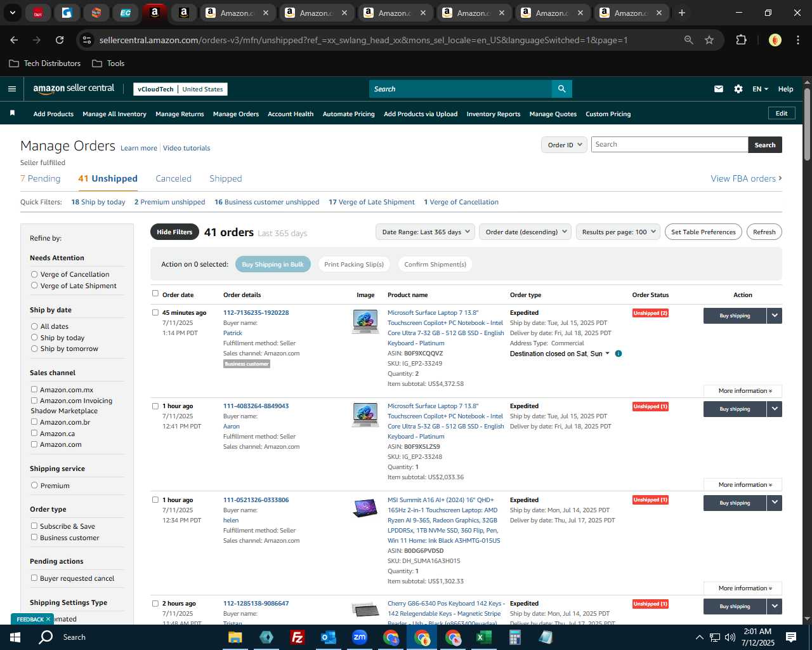Click the info icon beside Destination closed
812x650 pixels.
(x=618, y=354)
